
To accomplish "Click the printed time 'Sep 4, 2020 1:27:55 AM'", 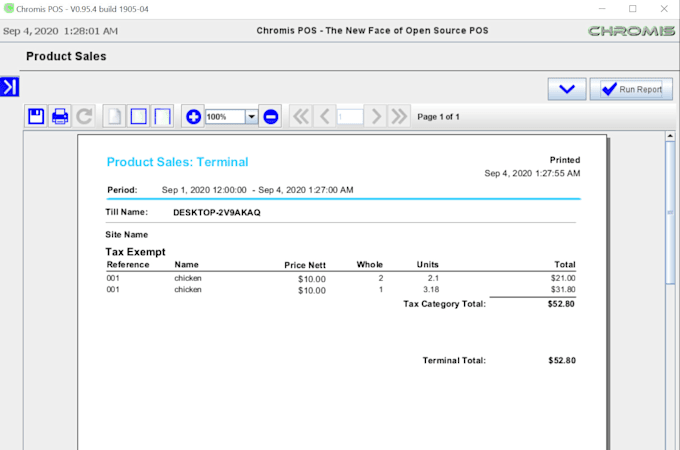I will 532,173.
